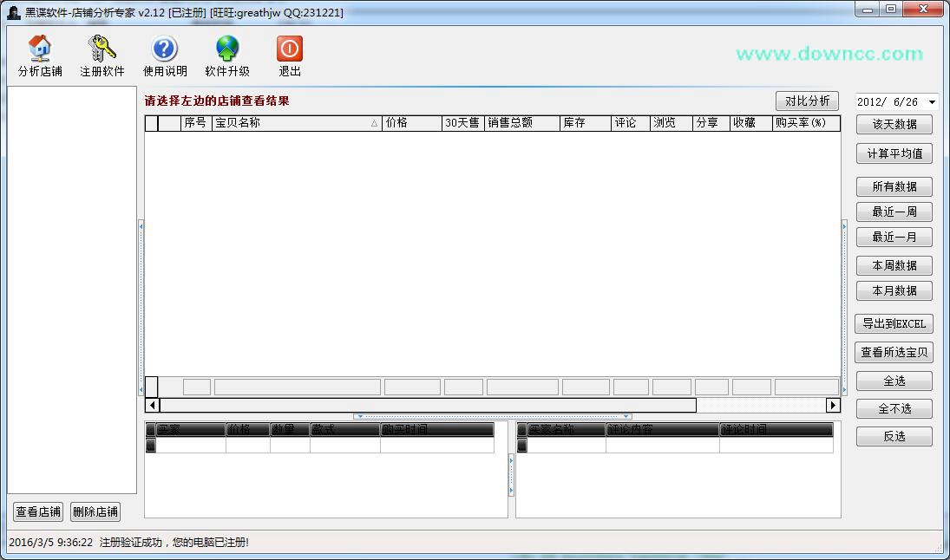Click the 本月数据 monthly data button
The image size is (950, 560).
click(894, 290)
